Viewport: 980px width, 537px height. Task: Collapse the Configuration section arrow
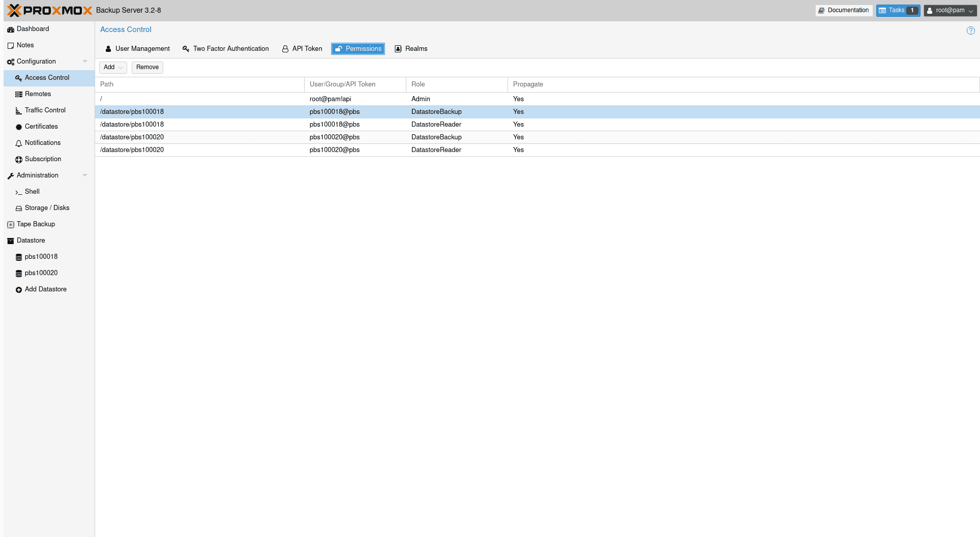85,62
